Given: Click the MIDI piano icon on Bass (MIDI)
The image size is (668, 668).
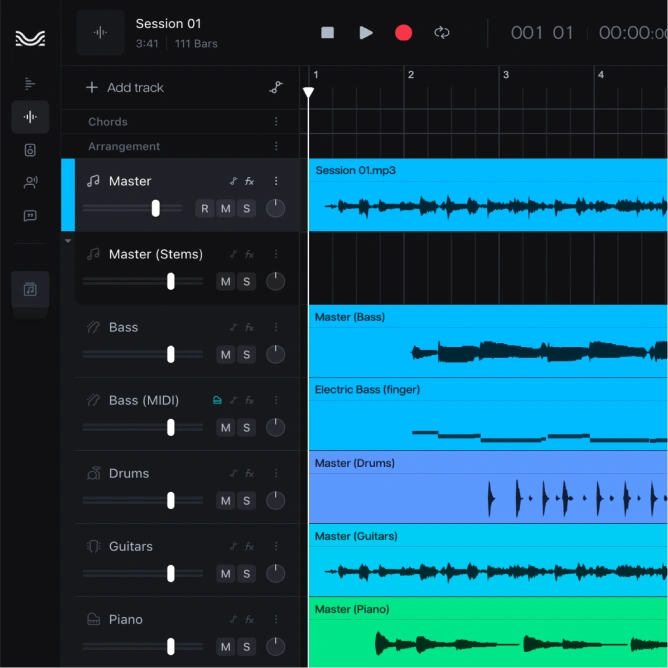Looking at the screenshot, I should tap(217, 400).
